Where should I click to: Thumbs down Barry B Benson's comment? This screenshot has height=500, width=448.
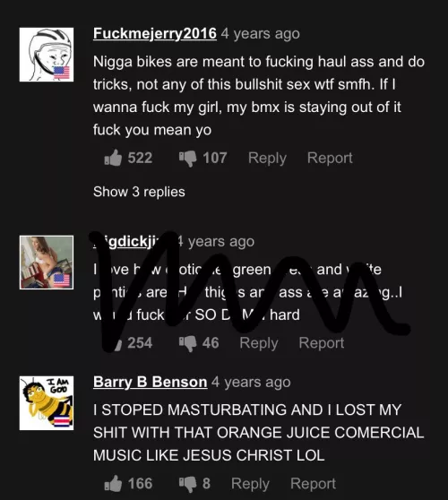point(187,484)
